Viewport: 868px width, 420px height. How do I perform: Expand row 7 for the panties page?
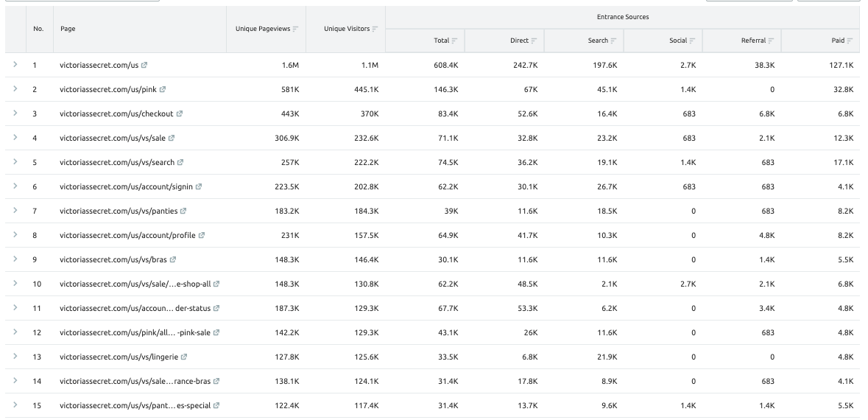(x=15, y=211)
